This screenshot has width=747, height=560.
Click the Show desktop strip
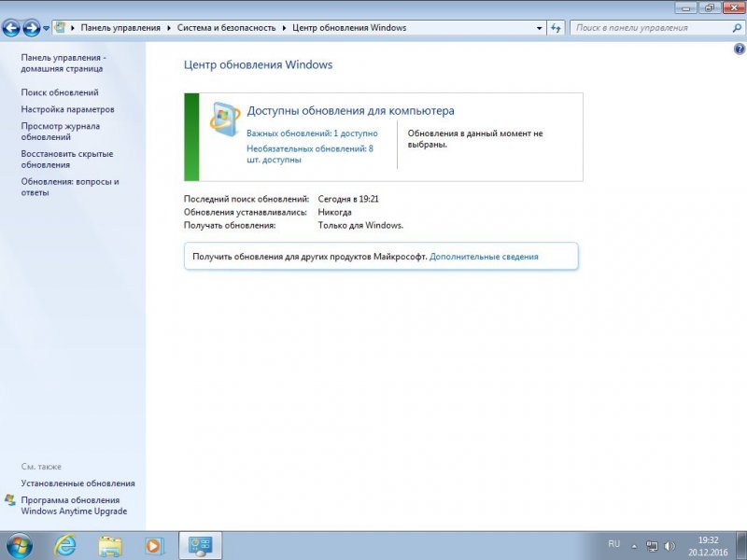740,546
